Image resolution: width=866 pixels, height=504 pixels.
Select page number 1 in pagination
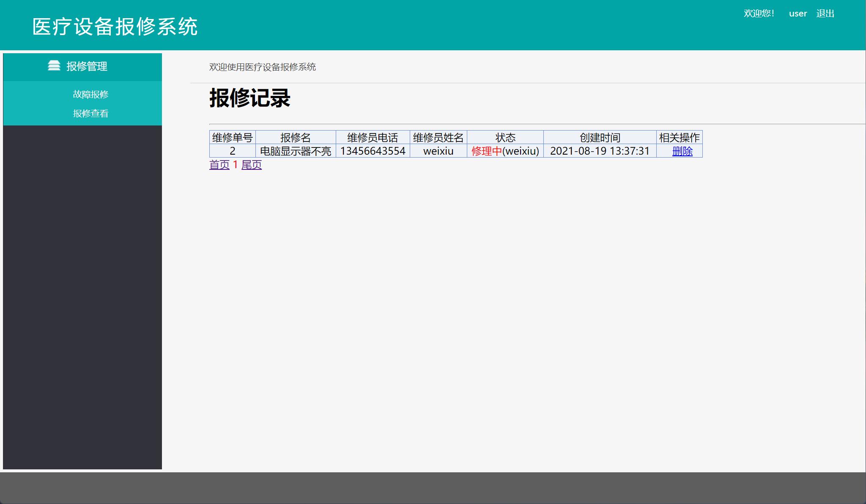click(x=235, y=165)
